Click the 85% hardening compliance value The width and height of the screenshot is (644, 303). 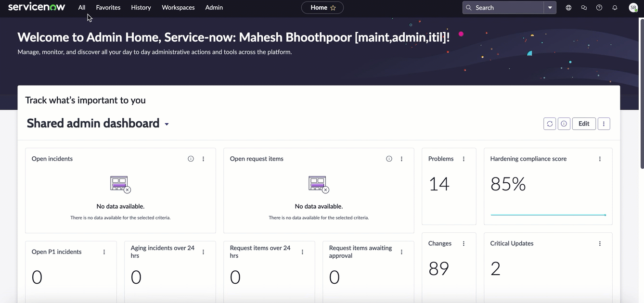[508, 184]
